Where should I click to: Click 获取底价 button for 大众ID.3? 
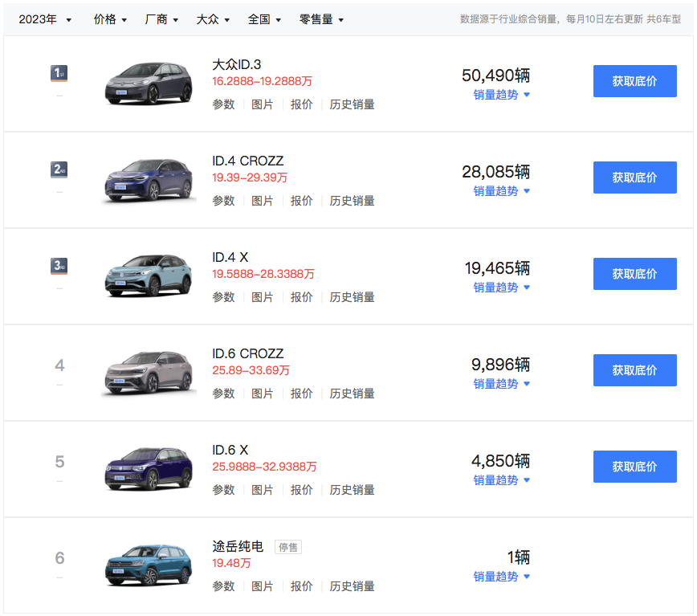pyautogui.click(x=634, y=81)
